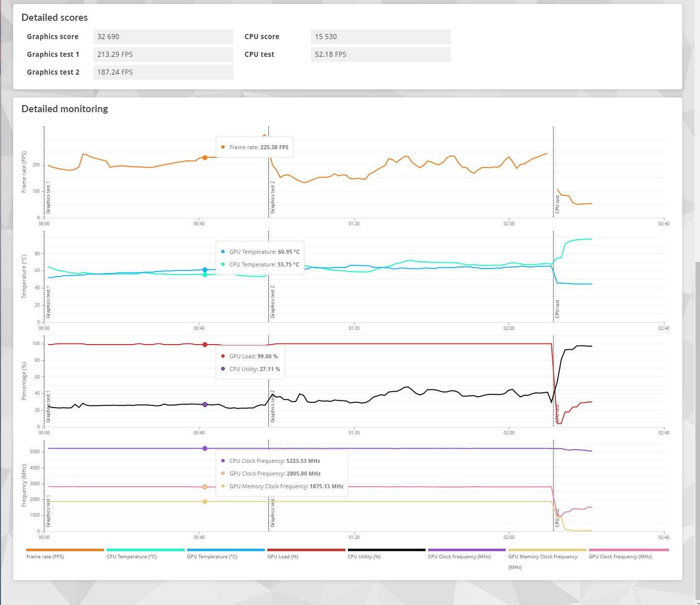
Task: Toggle GPU Memory Clock Frequency legend entry
Action: (x=543, y=557)
